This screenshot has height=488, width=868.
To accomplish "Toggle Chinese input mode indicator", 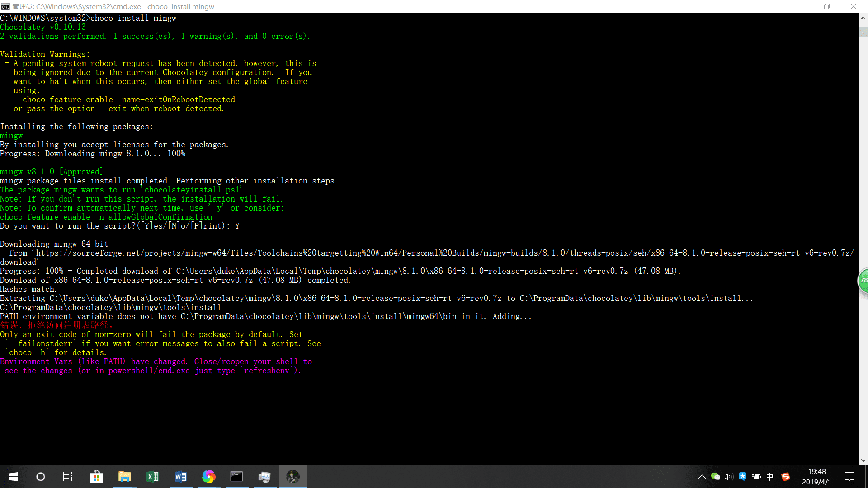I will 770,477.
